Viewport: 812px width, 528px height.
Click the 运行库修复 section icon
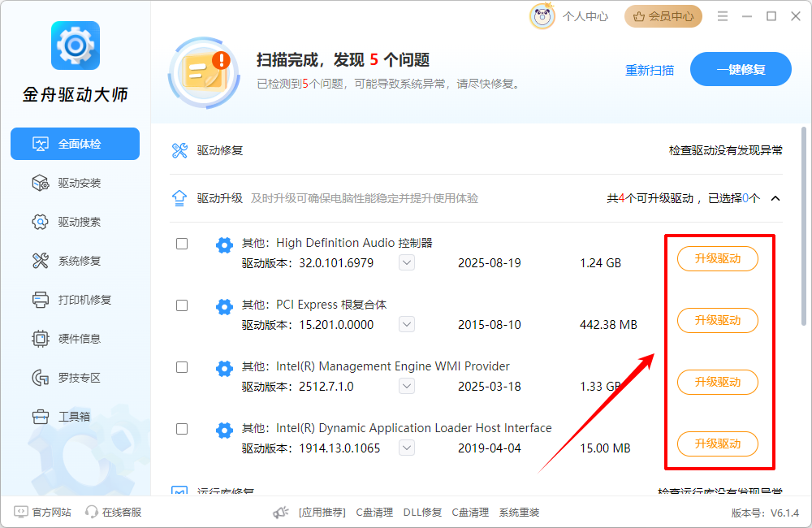(x=179, y=490)
